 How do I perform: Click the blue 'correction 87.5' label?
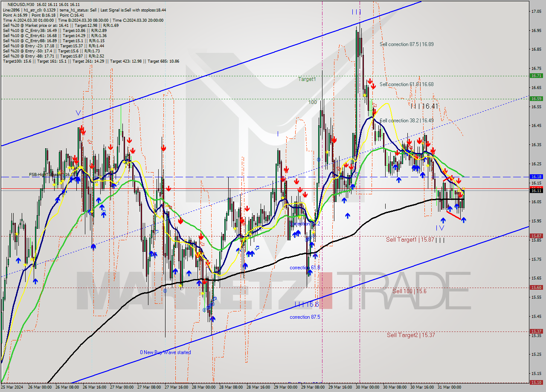pos(305,317)
